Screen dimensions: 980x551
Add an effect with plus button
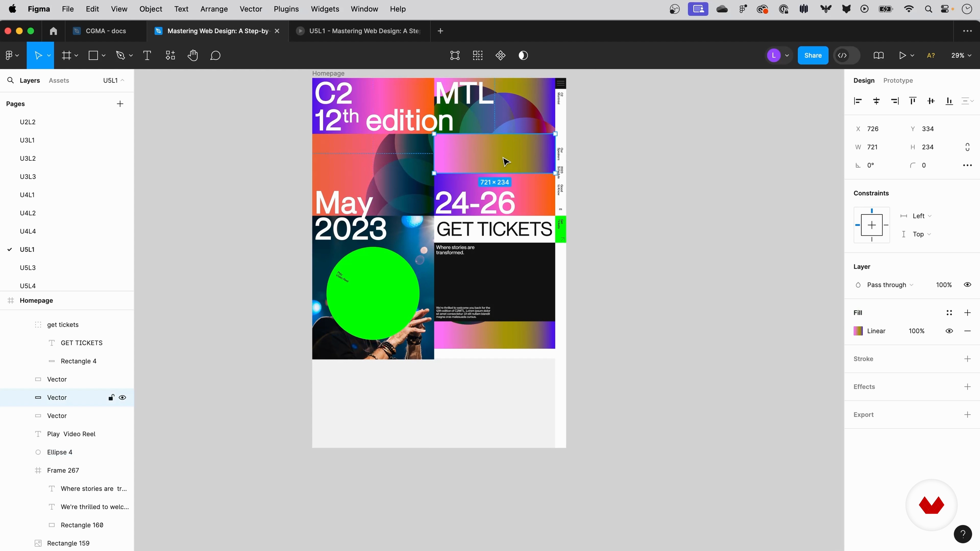click(x=967, y=387)
